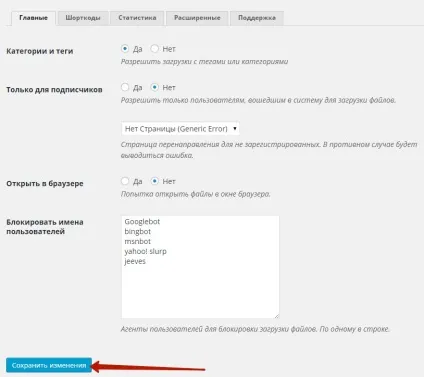
Task: Set Открыть в браузере to Да
Action: (x=125, y=181)
